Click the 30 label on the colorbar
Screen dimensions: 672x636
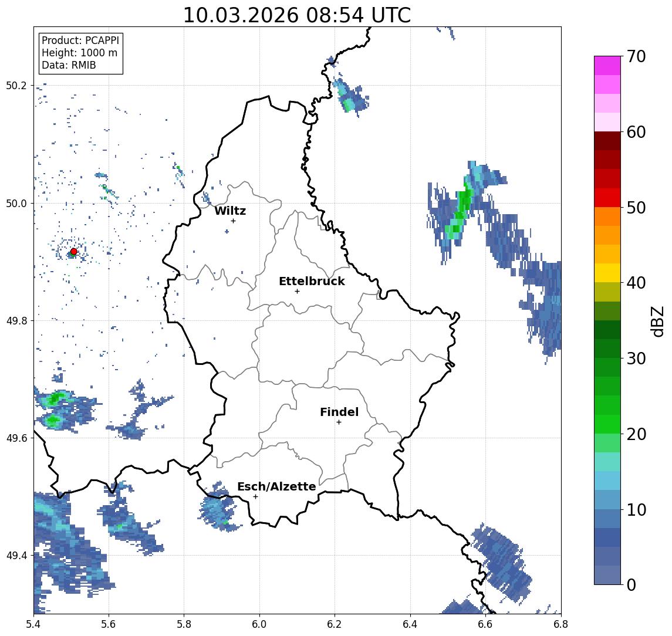pos(636,358)
